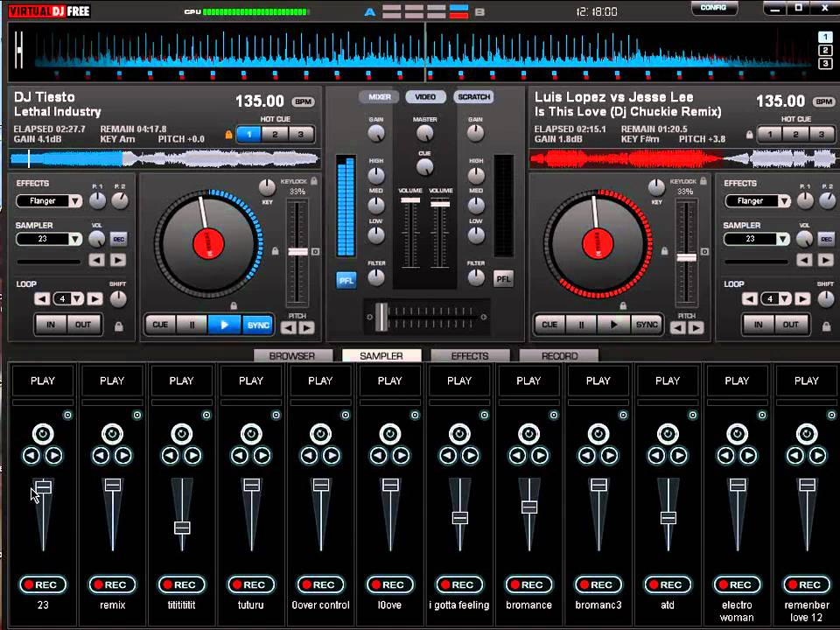
Task: Click the right arrow on 'i gotta feeling' sample
Action: click(x=471, y=456)
